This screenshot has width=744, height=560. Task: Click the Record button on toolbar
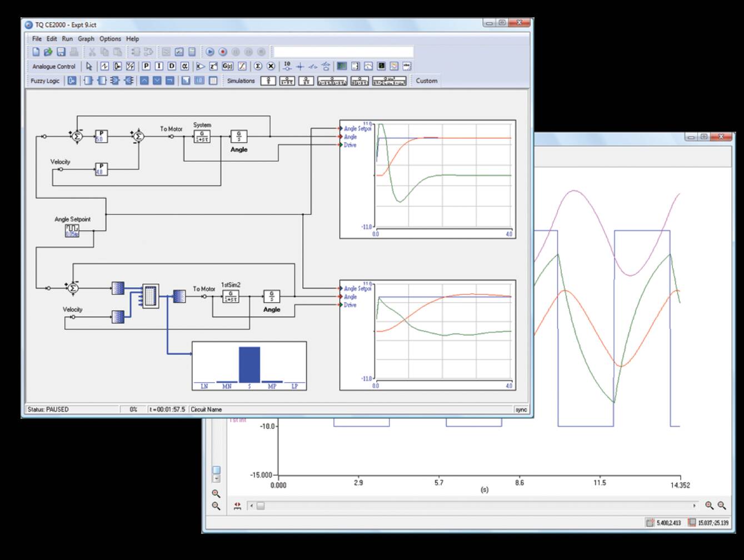(223, 52)
